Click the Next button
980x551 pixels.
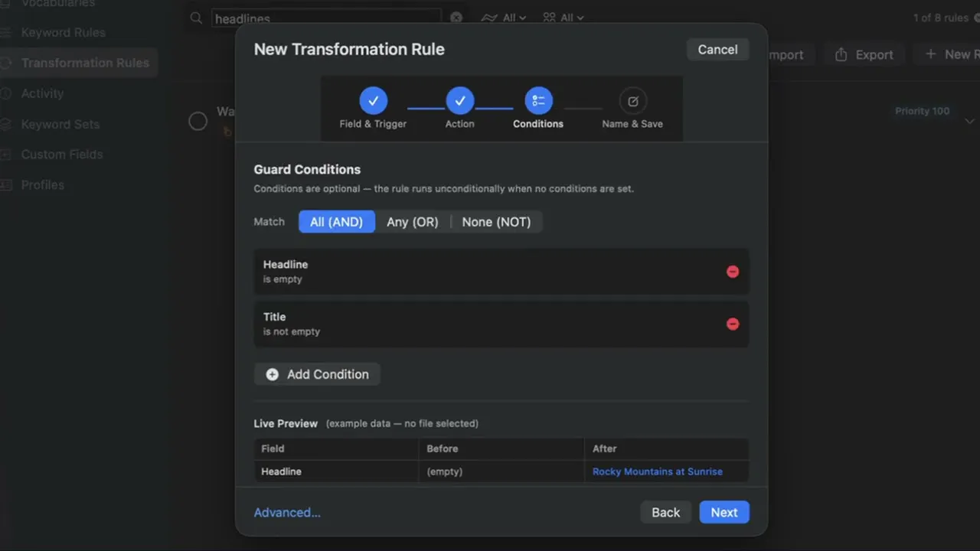pyautogui.click(x=724, y=513)
